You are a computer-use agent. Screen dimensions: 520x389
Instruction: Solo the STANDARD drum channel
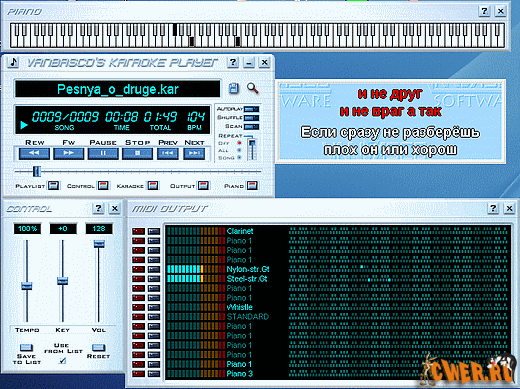pyautogui.click(x=154, y=317)
